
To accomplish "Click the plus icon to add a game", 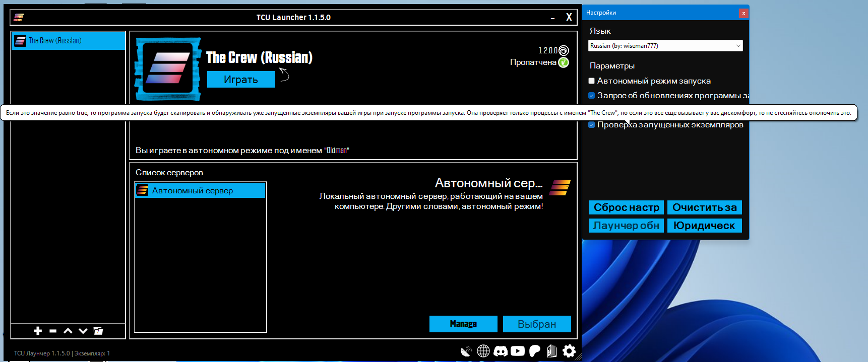I will coord(38,331).
